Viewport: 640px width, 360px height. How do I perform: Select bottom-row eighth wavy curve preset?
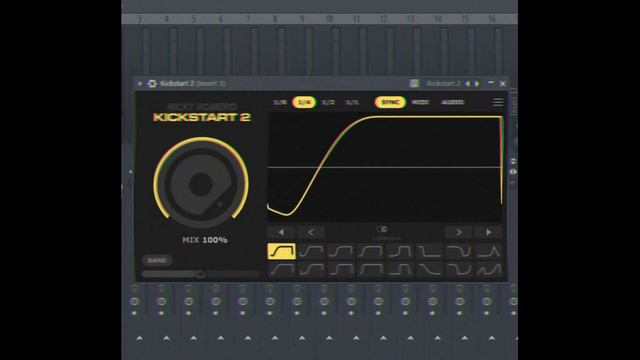pos(489,269)
